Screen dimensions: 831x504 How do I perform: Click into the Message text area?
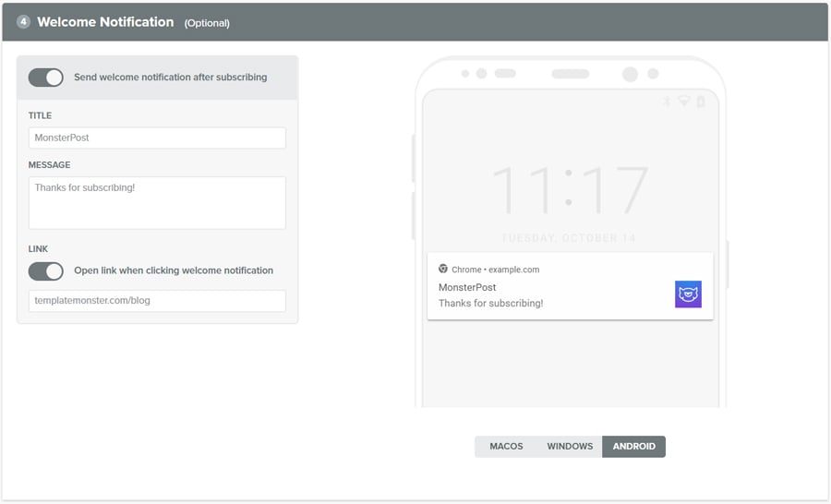point(157,203)
